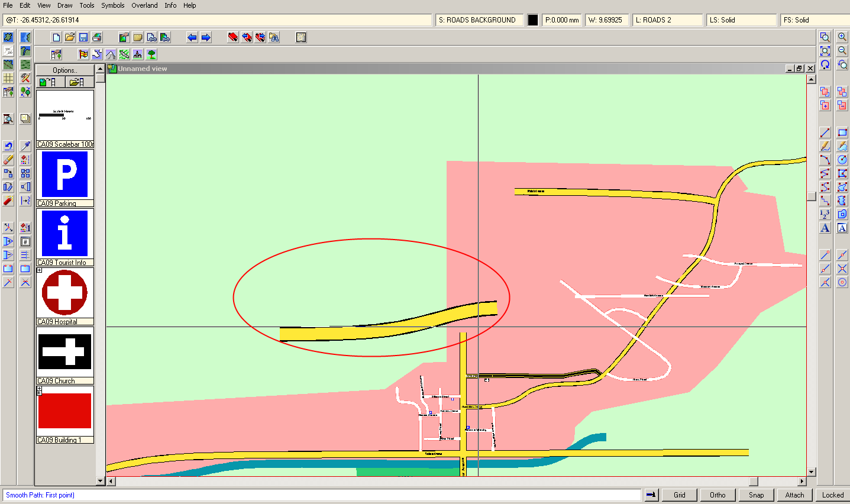The image size is (850, 504).
Task: Open the Symbols menu
Action: click(112, 5)
